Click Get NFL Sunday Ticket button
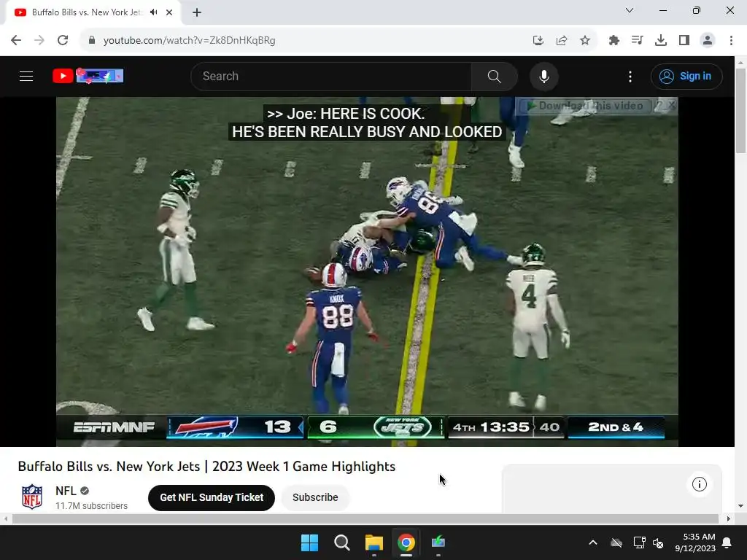Image resolution: width=747 pixels, height=560 pixels. pos(212,497)
